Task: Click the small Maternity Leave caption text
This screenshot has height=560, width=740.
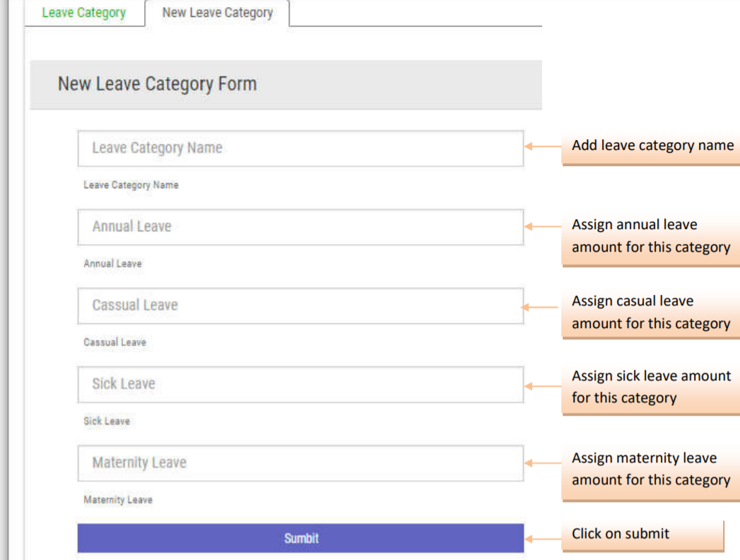Action: [x=118, y=500]
